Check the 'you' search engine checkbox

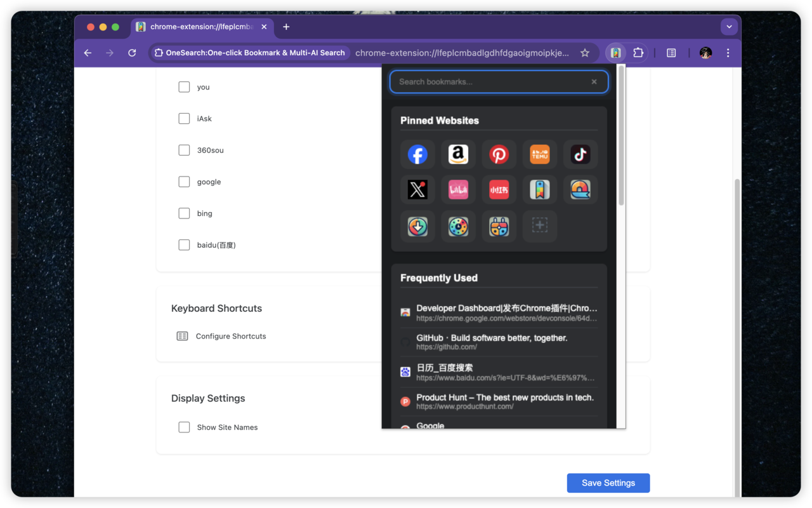[x=184, y=87]
